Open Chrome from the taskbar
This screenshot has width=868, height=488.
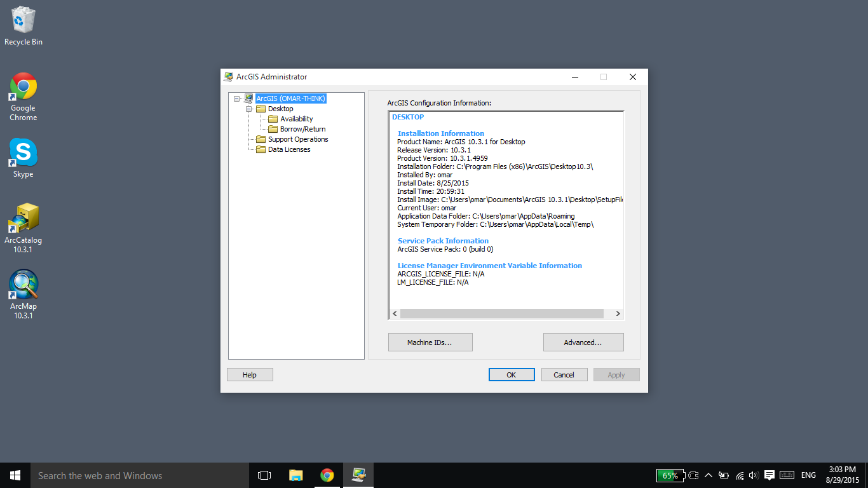[x=327, y=475]
